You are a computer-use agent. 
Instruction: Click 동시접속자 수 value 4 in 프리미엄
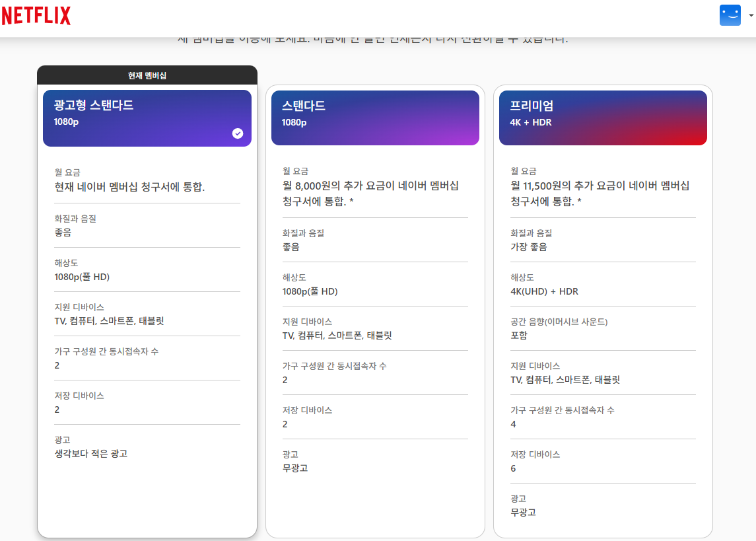pyautogui.click(x=514, y=424)
